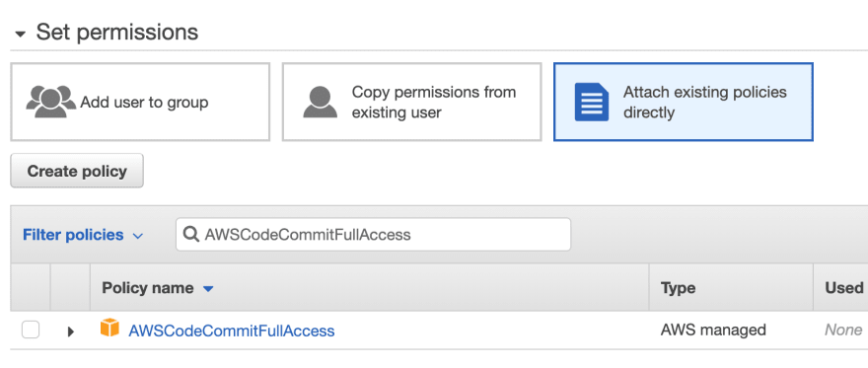Select Attach existing policies directly option
The height and width of the screenshot is (368, 868).
coord(684,102)
